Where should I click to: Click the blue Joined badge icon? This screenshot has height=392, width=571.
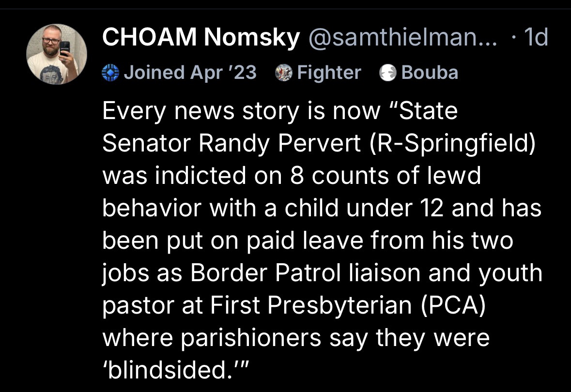point(110,73)
